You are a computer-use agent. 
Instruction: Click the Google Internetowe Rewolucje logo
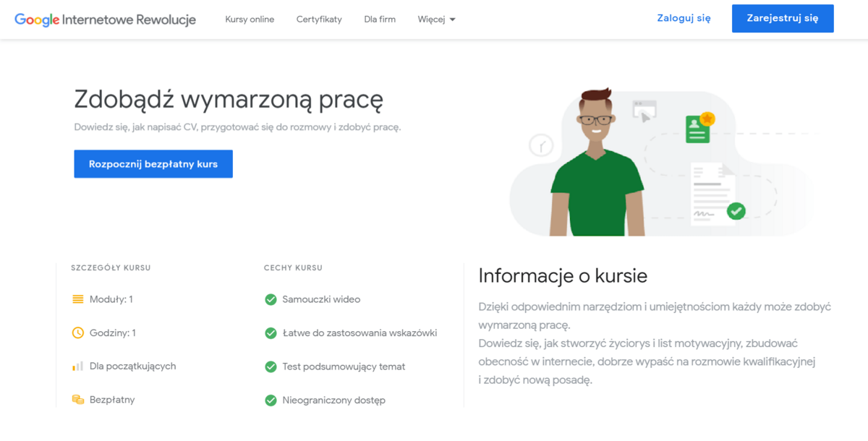coord(105,20)
